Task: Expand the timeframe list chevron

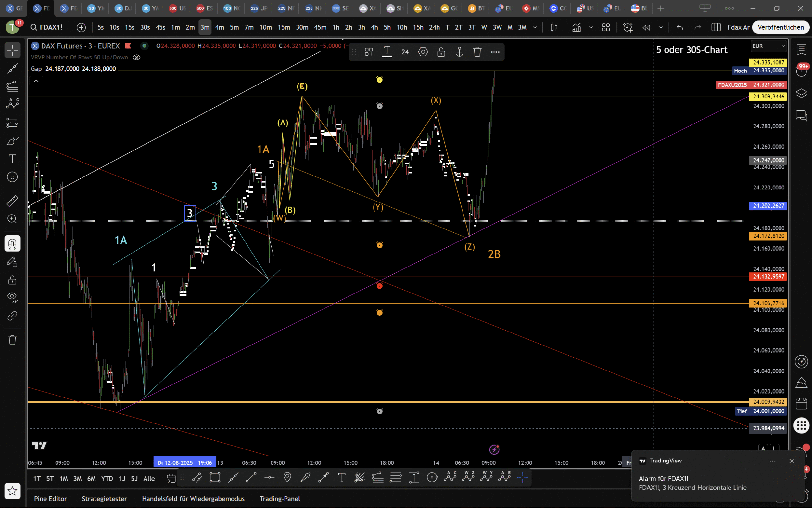Action: (x=535, y=27)
